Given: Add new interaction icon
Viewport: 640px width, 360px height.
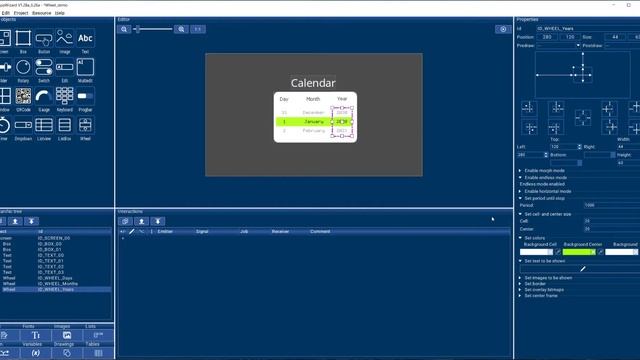Looking at the screenshot, I should pyautogui.click(x=125, y=221).
